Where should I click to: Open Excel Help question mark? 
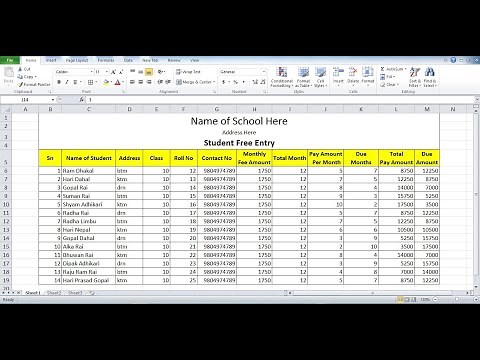(x=453, y=60)
